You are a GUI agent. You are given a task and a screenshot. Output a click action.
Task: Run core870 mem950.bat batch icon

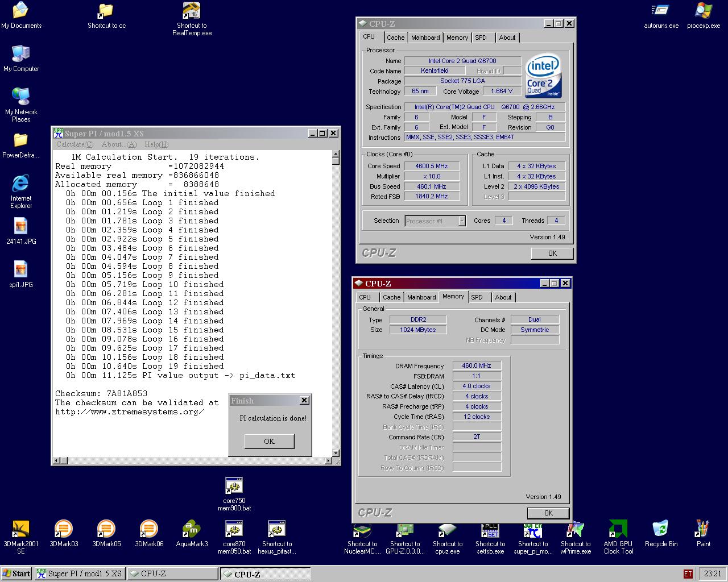(234, 537)
